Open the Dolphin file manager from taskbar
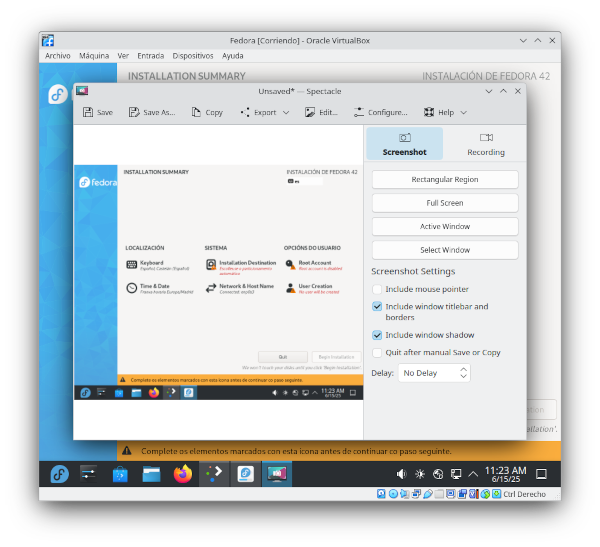Image resolution: width=600 pixels, height=547 pixels. click(x=152, y=474)
